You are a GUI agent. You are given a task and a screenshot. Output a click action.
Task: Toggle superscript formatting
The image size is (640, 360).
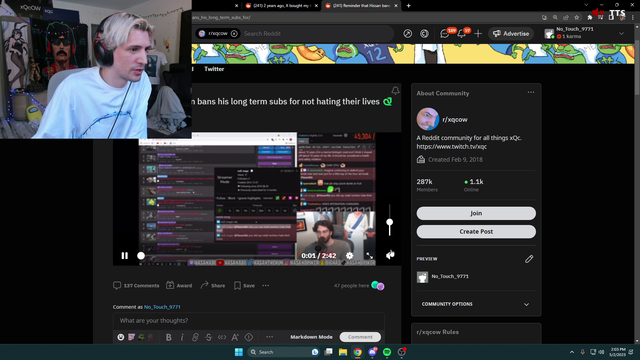click(235, 337)
